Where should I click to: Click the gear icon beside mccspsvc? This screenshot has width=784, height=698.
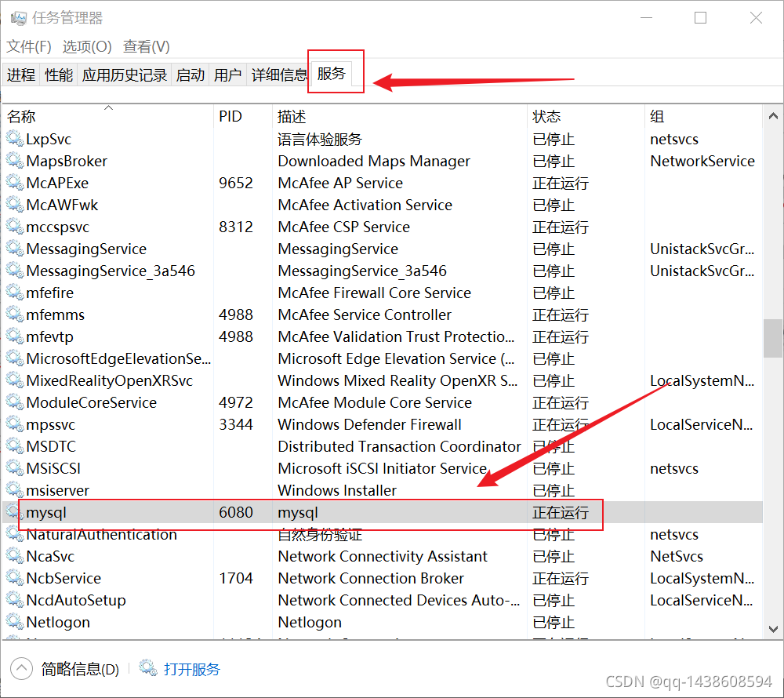point(14,227)
